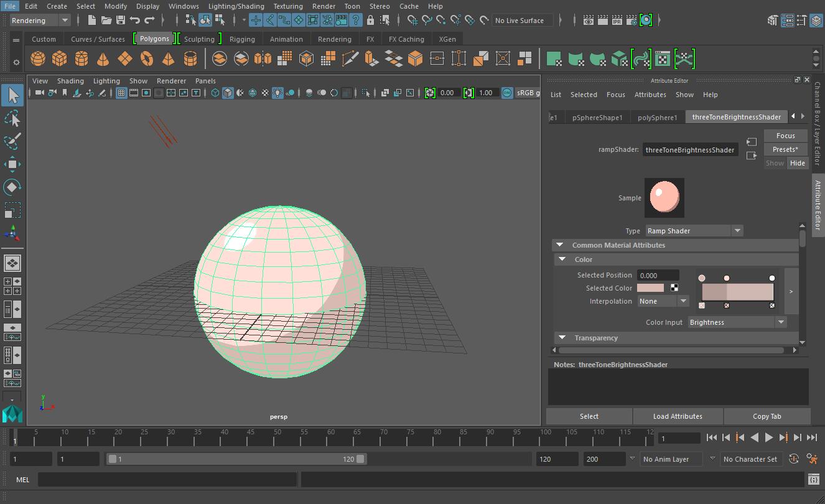Toggle the Auto Keyframe button

point(794,459)
